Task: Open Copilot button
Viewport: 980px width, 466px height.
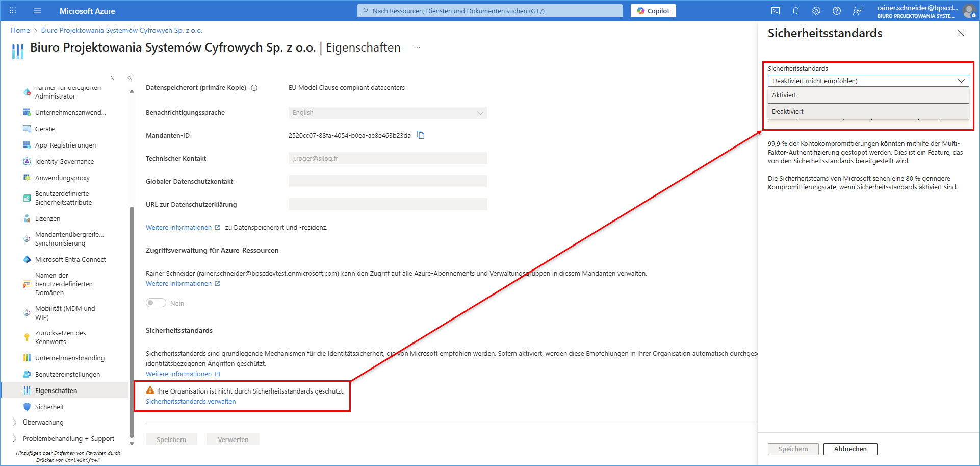Action: (653, 11)
